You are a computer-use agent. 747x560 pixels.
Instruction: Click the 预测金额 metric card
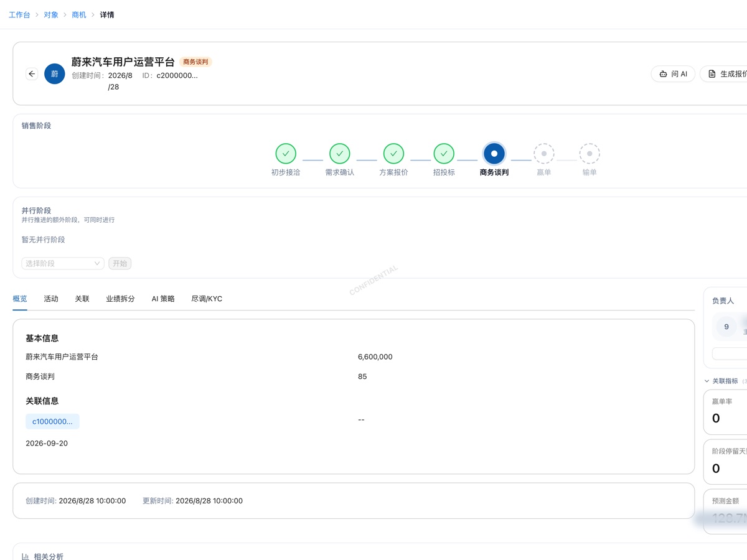click(725, 511)
